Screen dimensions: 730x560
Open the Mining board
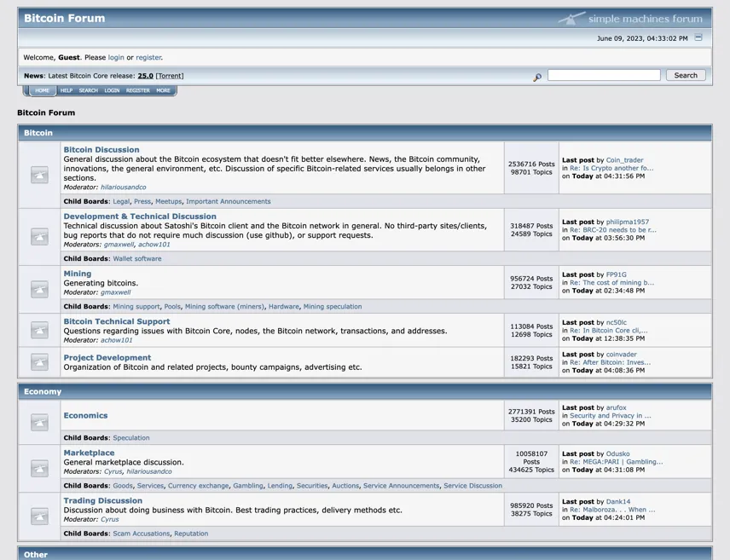(78, 274)
